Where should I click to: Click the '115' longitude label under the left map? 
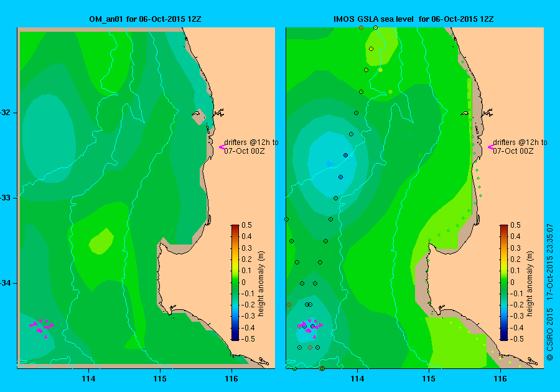click(x=160, y=379)
